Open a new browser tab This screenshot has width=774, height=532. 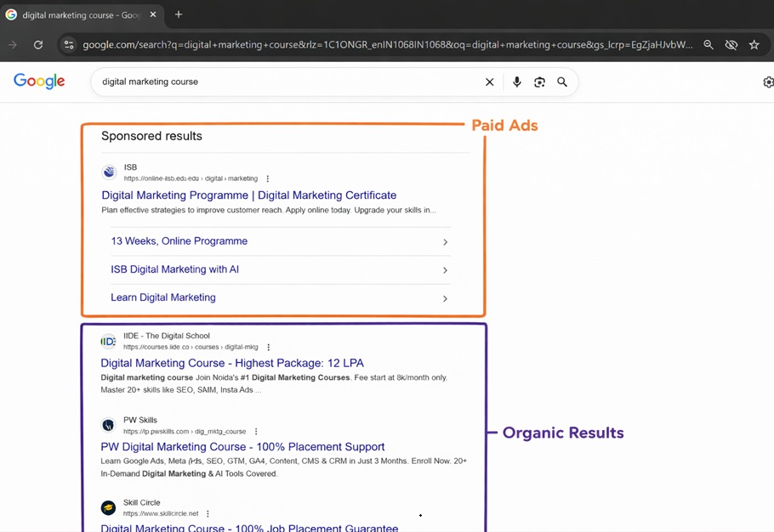(178, 14)
